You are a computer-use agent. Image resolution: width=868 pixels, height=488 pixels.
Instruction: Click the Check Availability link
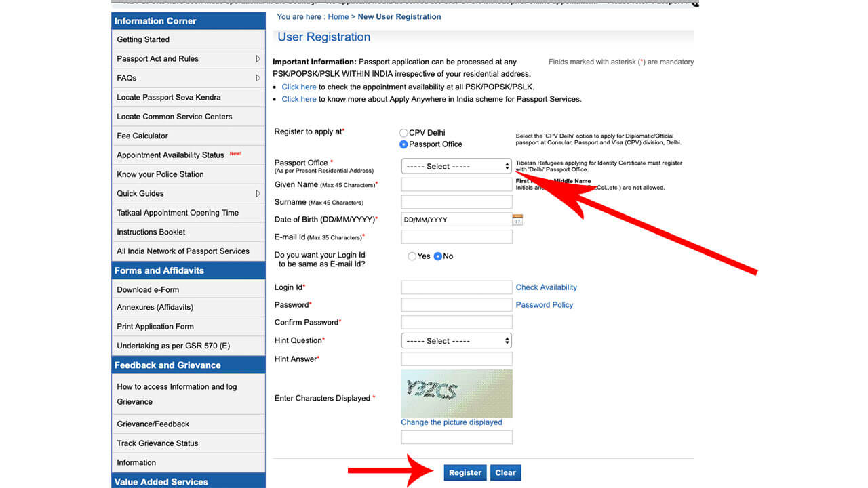coord(546,287)
